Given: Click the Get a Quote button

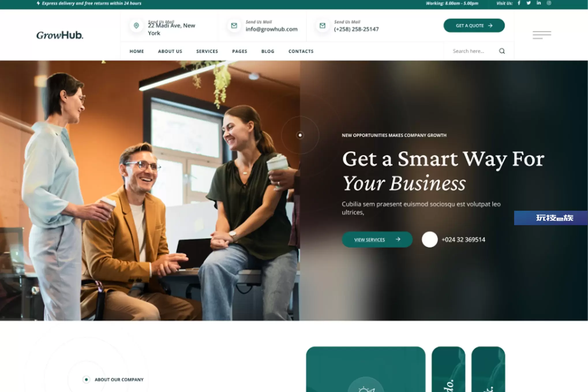Looking at the screenshot, I should tap(474, 25).
